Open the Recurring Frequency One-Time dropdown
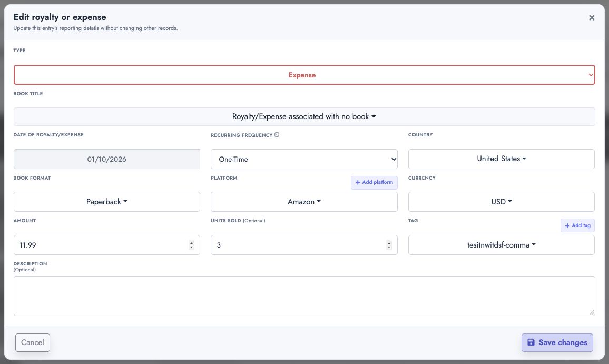Image resolution: width=609 pixels, height=364 pixels. click(x=304, y=159)
